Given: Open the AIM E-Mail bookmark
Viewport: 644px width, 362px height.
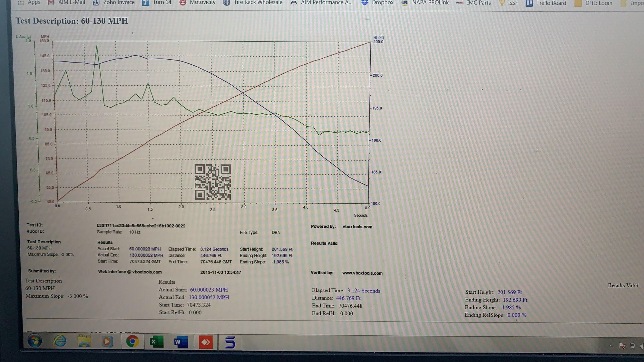Looking at the screenshot, I should 66,3.
